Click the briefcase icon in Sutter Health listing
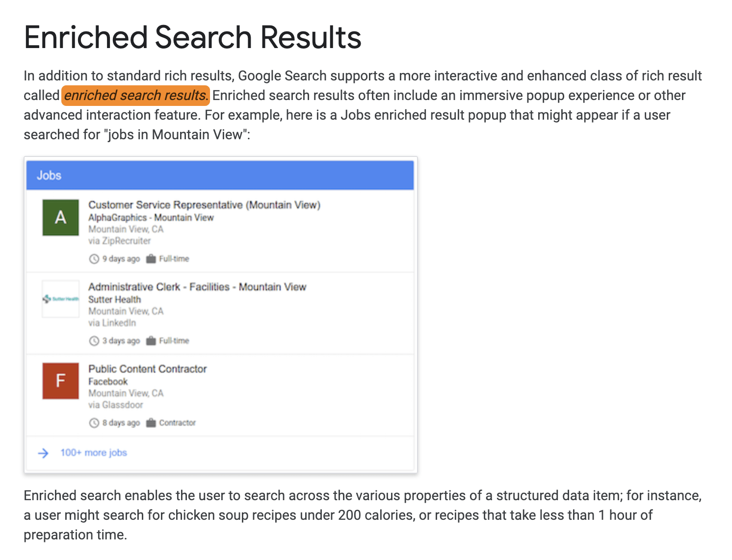The width and height of the screenshot is (732, 560). tap(151, 340)
